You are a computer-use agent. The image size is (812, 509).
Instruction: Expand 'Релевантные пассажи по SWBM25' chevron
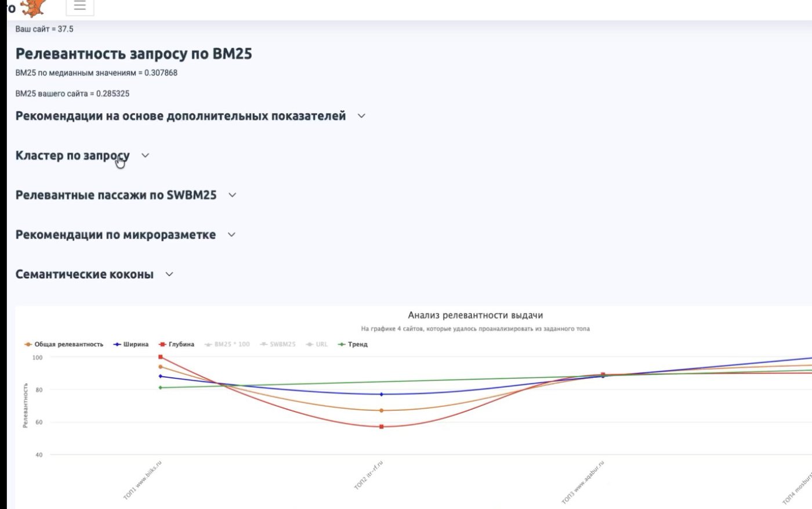tap(232, 195)
